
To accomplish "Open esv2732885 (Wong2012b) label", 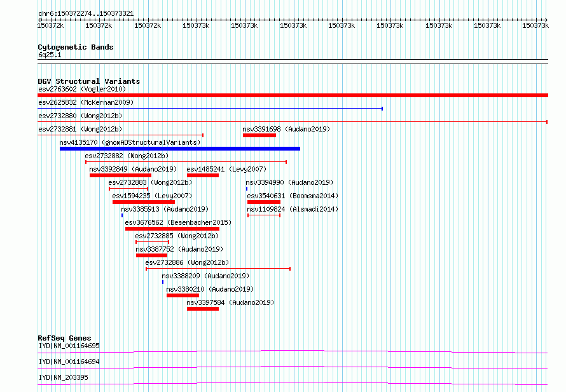I will pyautogui.click(x=177, y=236).
